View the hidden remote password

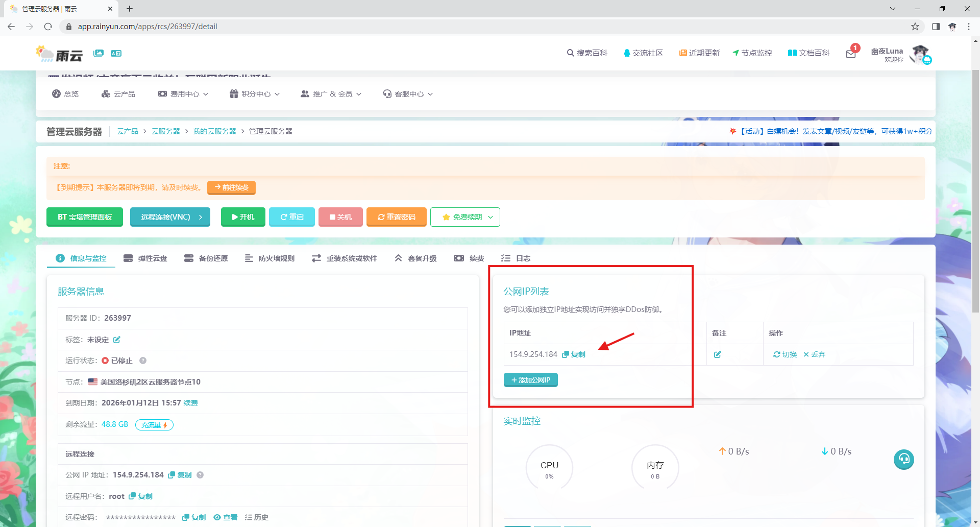pos(226,517)
